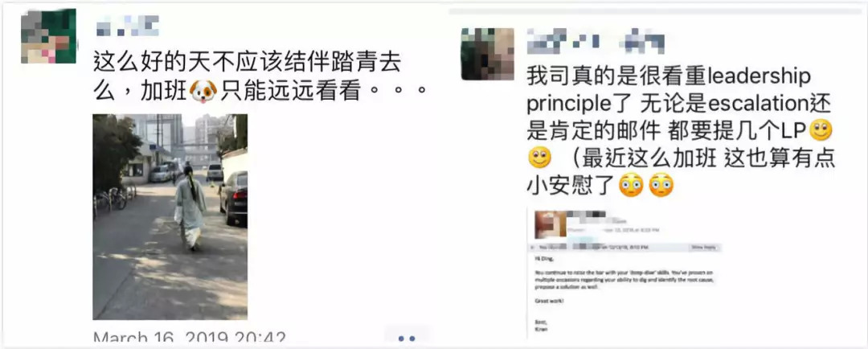Click the Show Reply button in the email

pos(704,247)
